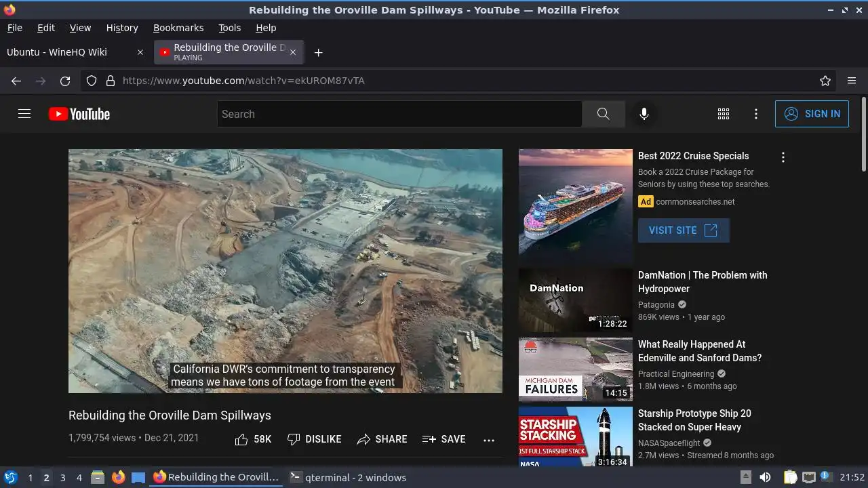Switch to the qterminal taskbar entry

pos(348,478)
